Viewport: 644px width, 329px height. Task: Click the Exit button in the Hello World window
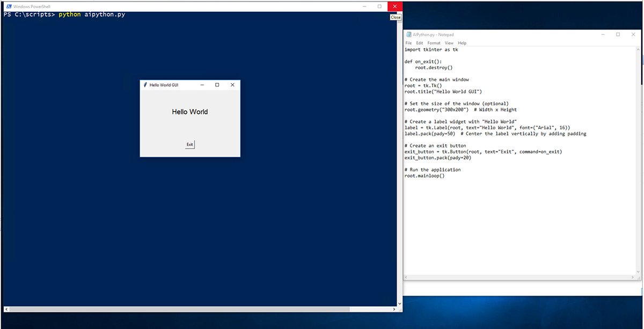189,144
